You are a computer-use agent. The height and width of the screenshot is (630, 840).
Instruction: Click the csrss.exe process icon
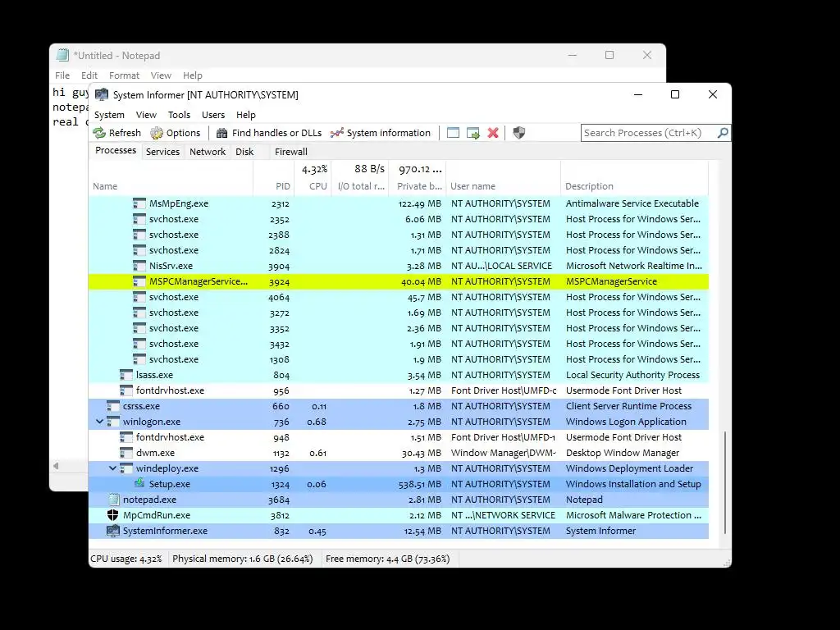point(113,406)
